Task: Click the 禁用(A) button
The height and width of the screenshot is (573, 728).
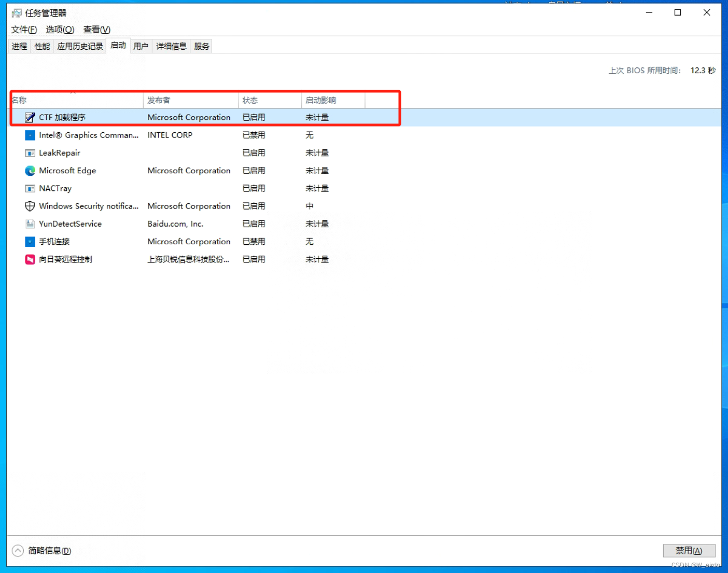Action: pos(689,550)
